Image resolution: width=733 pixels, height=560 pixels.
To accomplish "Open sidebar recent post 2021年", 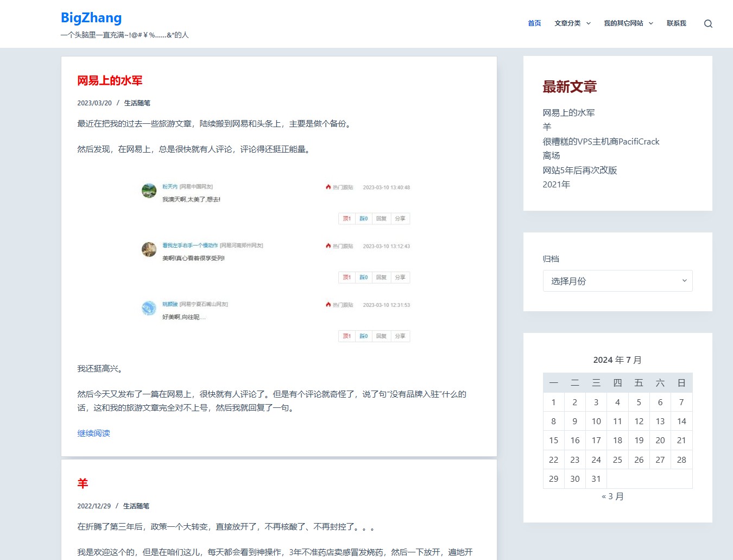I will [x=557, y=184].
